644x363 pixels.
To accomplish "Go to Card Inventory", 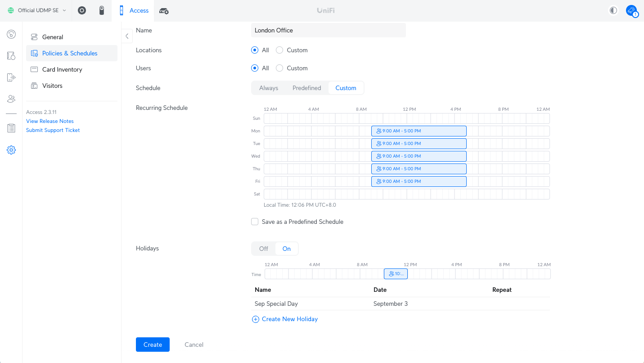I will pyautogui.click(x=72, y=69).
